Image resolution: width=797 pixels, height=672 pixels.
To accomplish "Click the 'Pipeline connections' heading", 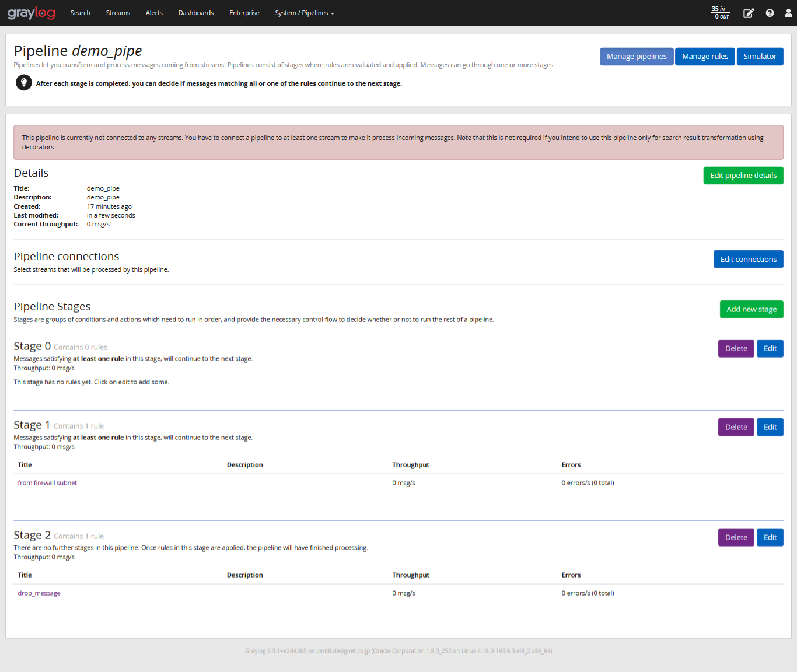I will click(x=67, y=257).
